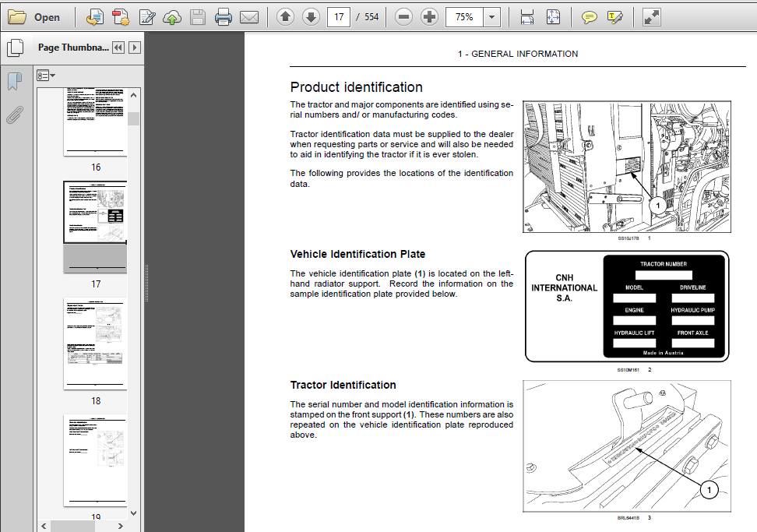Select the page 18 thumbnail
The height and width of the screenshot is (532, 757).
pyautogui.click(x=95, y=344)
